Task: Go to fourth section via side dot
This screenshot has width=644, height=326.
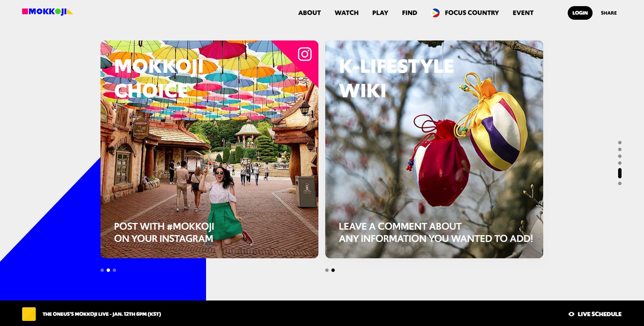Action: 620,163
